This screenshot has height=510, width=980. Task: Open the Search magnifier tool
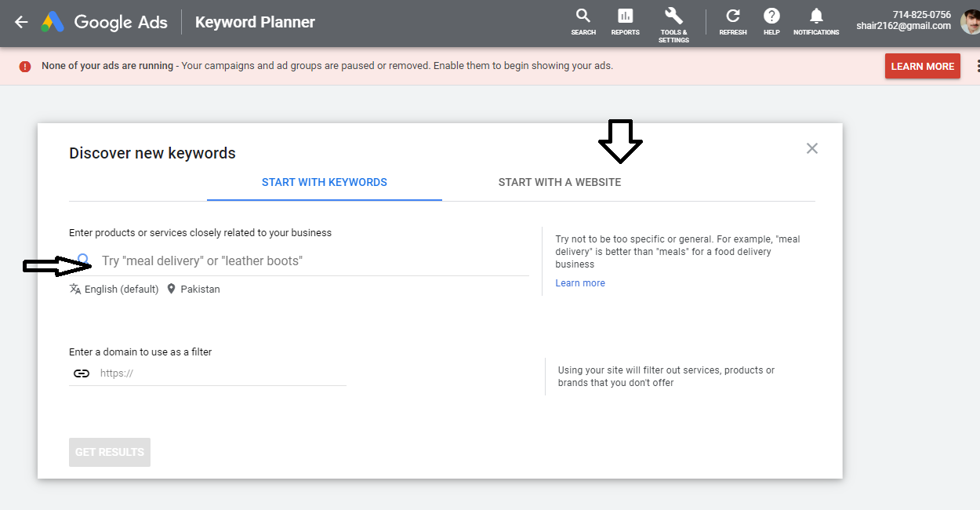click(x=583, y=20)
